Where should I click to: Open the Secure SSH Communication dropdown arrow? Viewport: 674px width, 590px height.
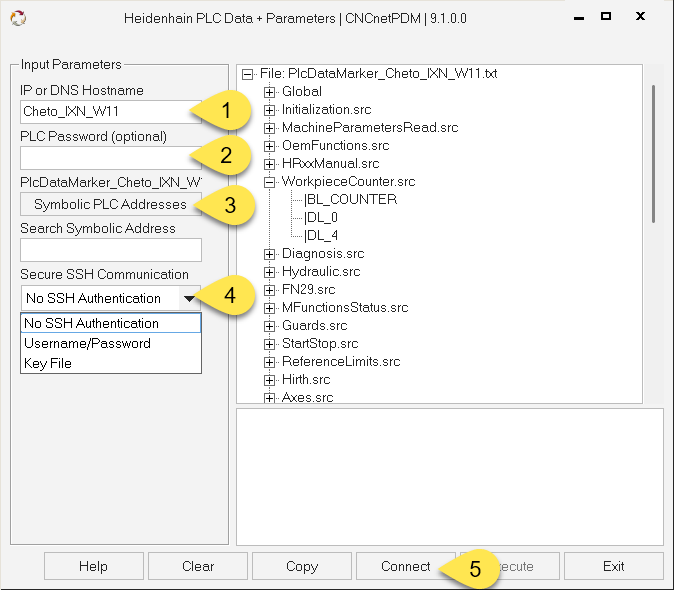(x=189, y=298)
